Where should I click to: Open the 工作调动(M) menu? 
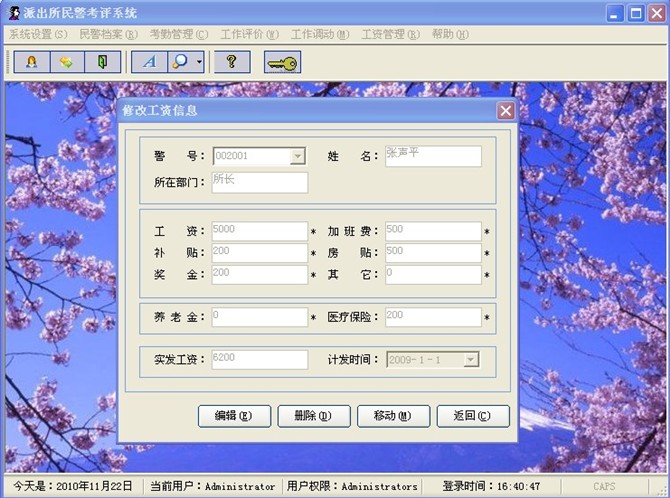click(x=320, y=34)
